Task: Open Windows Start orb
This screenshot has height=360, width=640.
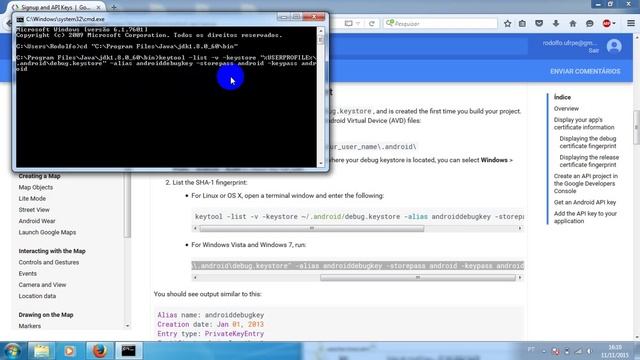Action: point(12,351)
